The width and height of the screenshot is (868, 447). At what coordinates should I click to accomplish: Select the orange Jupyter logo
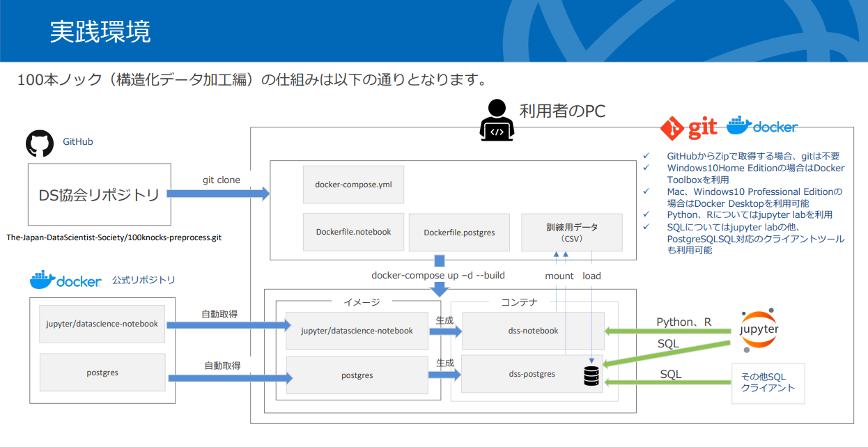pos(759,329)
